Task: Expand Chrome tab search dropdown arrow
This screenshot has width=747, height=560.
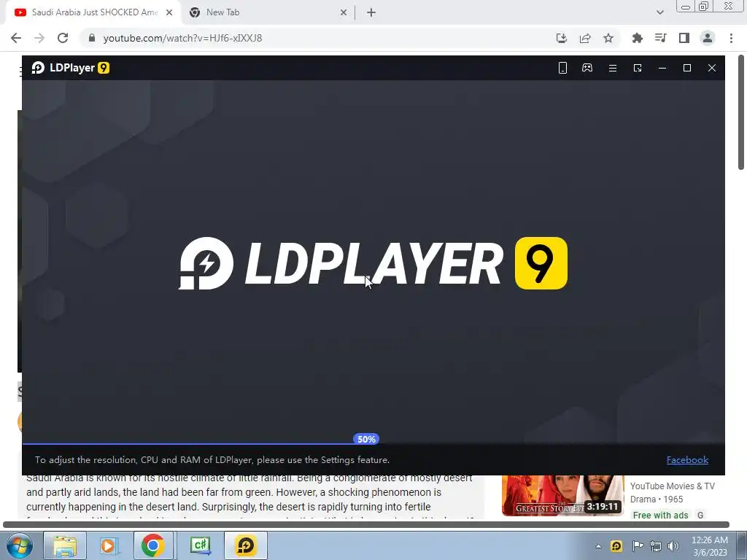Action: click(x=659, y=12)
